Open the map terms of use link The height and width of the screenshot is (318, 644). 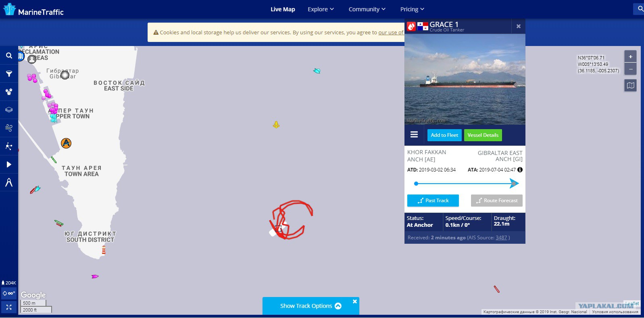[615, 312]
